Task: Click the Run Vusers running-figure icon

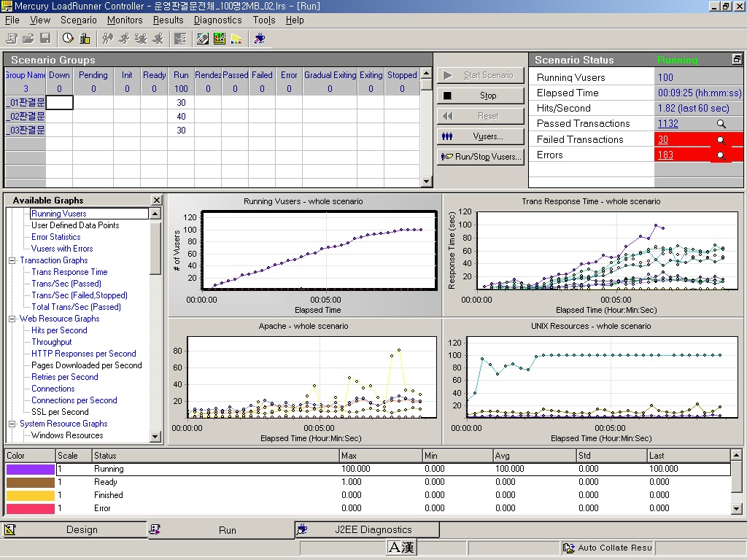Action: click(124, 39)
